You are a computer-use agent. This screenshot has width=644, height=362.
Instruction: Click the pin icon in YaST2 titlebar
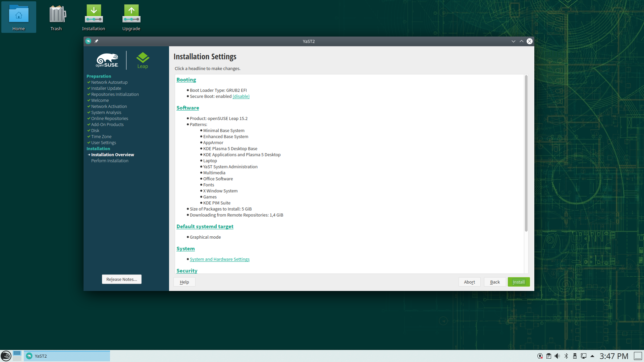click(x=96, y=41)
